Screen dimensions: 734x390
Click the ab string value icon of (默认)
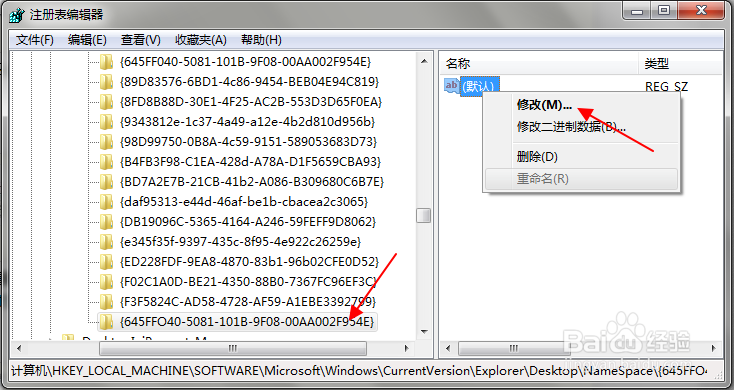452,86
